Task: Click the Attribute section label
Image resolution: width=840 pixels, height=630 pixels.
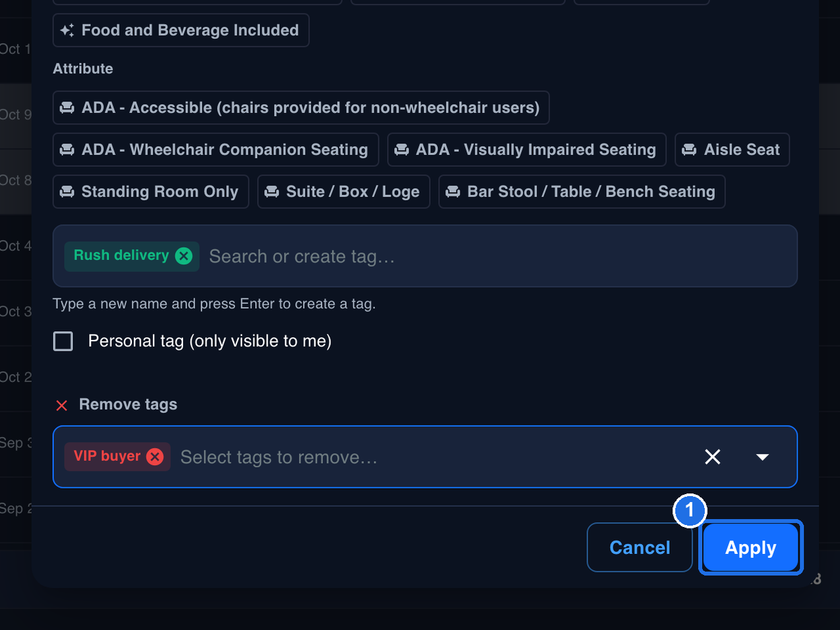Action: click(x=83, y=69)
